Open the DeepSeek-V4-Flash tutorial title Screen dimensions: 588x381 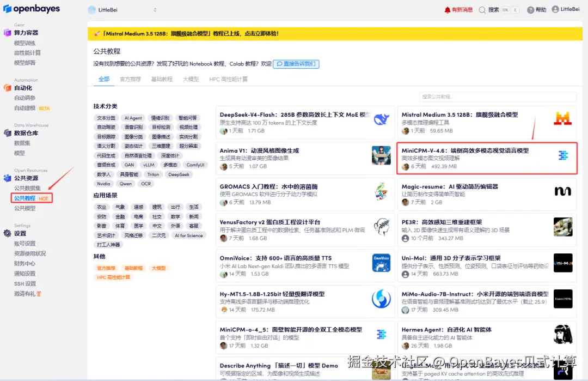pyautogui.click(x=295, y=114)
